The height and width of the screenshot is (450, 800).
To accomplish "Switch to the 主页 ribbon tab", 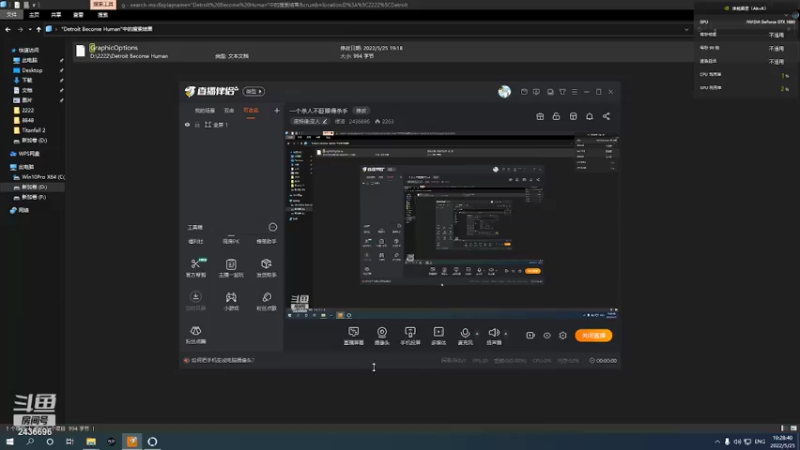I will 34,15.
